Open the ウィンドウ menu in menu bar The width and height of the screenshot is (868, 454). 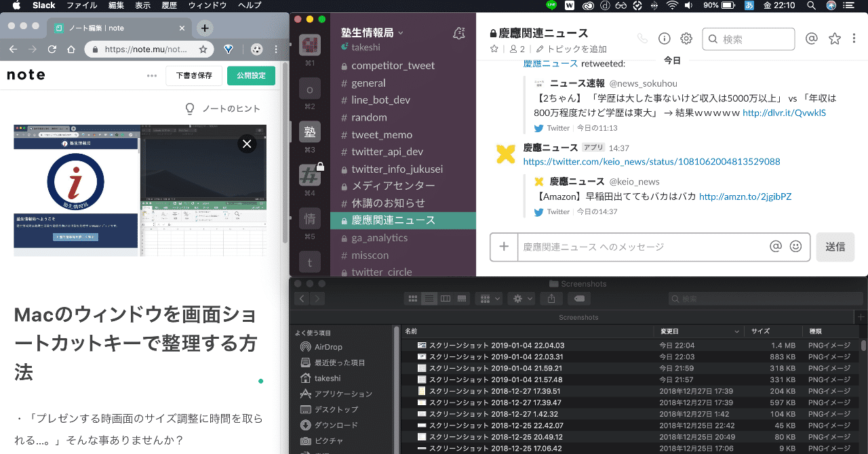(208, 5)
